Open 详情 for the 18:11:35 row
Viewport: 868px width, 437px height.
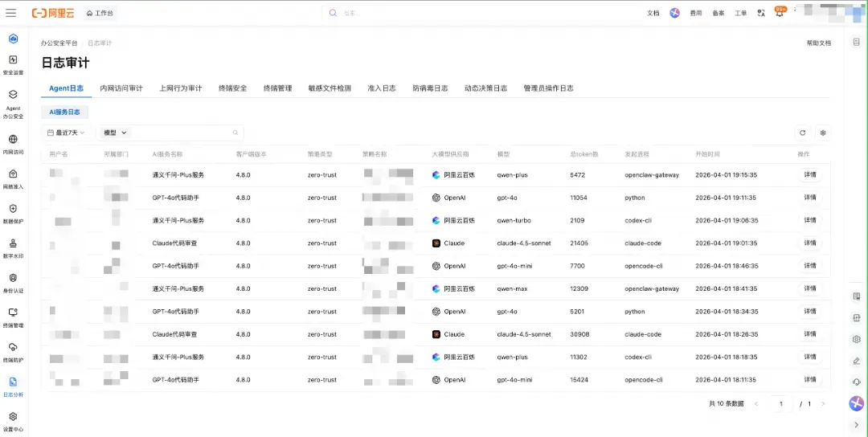click(810, 379)
